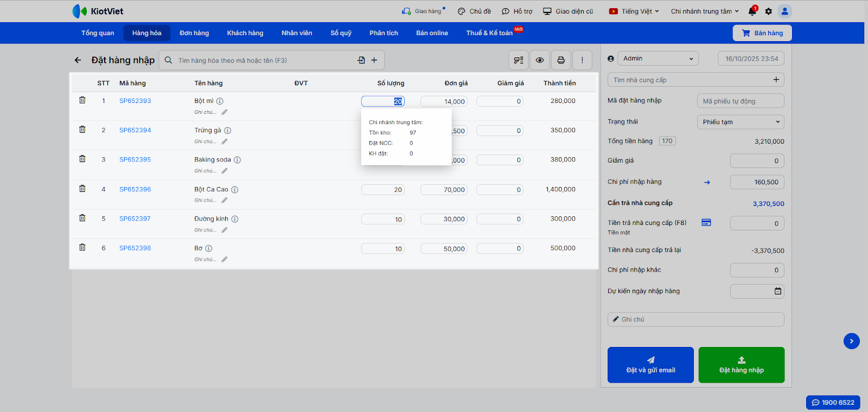Open the user account avatar
868x412 pixels.
[x=784, y=11]
